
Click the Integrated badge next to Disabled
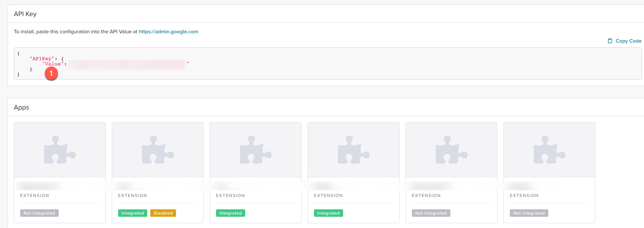[x=133, y=213]
